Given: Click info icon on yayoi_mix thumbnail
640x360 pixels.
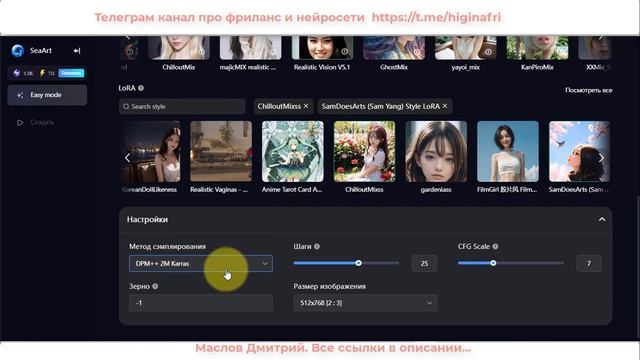Looking at the screenshot, I should coord(488,52).
